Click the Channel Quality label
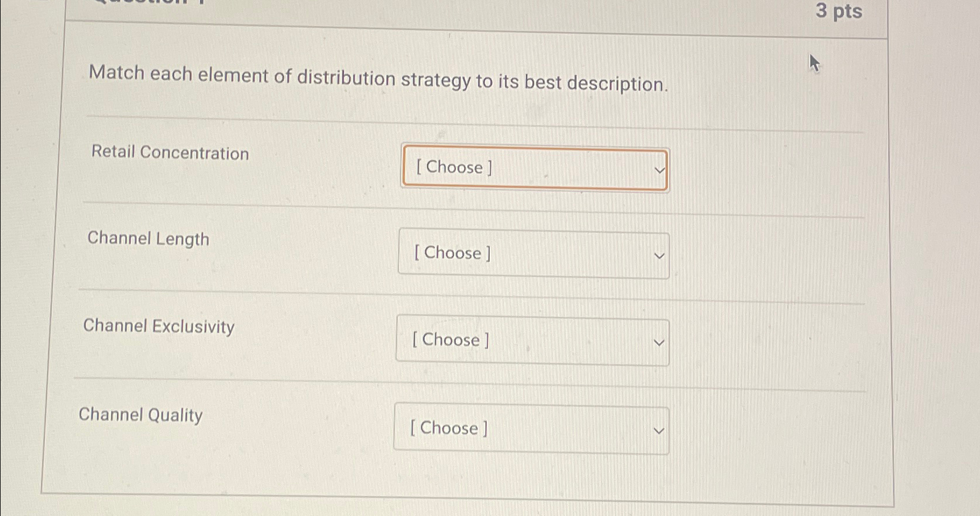Image resolution: width=980 pixels, height=516 pixels. (140, 415)
